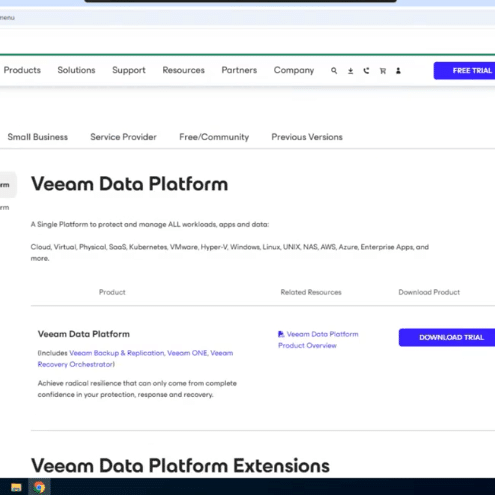Open the Support menu
Viewport: 495px width, 495px height.
point(129,70)
